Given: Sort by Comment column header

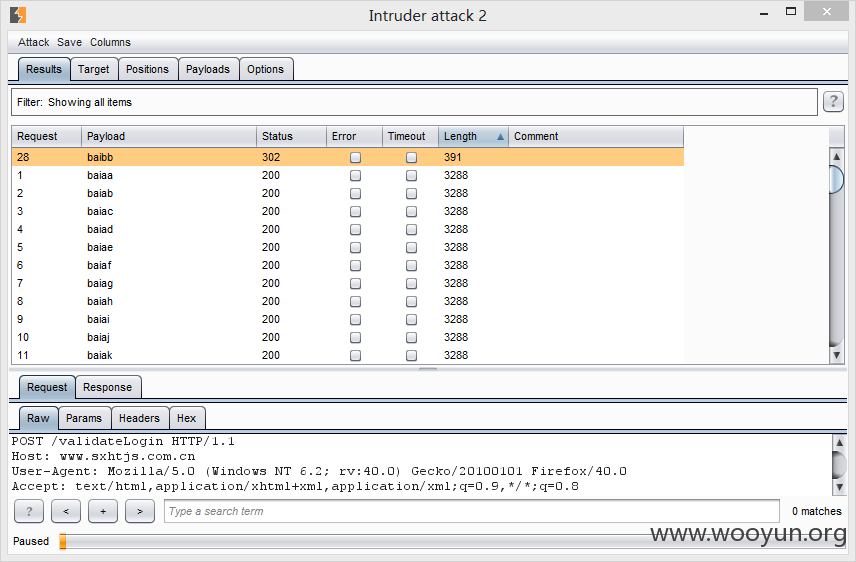Looking at the screenshot, I should (596, 137).
